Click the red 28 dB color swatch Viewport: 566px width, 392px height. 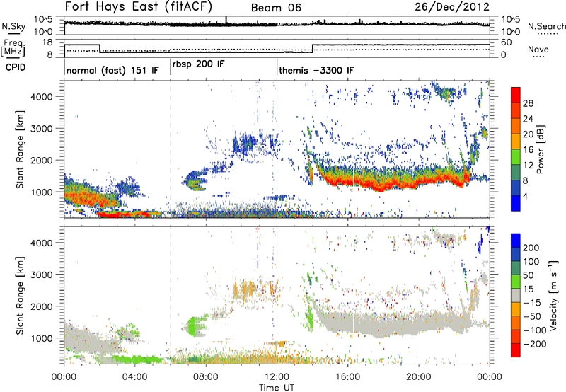pyautogui.click(x=516, y=95)
